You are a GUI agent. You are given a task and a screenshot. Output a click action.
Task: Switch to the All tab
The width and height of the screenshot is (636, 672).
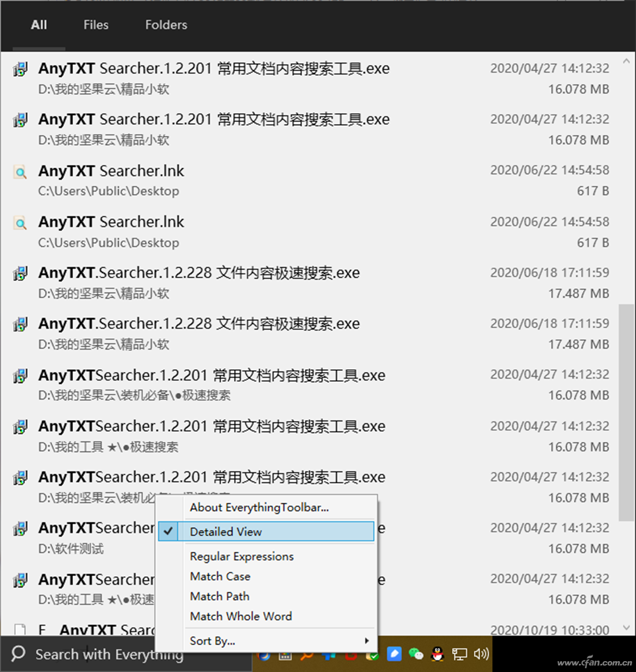39,25
